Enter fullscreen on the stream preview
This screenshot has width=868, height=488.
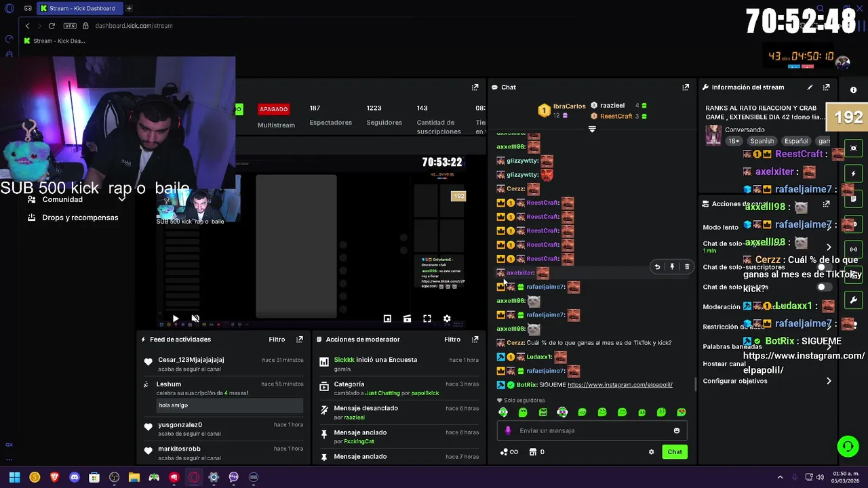427,319
